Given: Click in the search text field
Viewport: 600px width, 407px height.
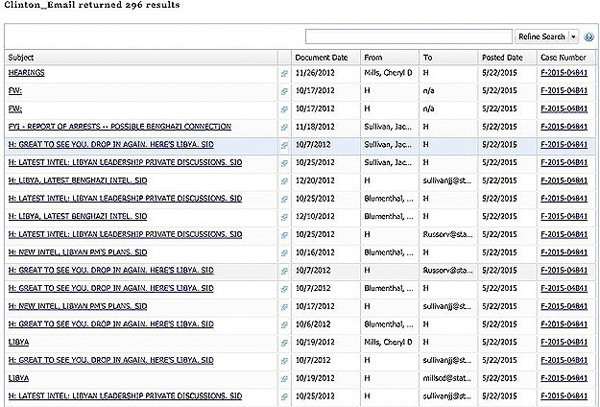Looking at the screenshot, I should pyautogui.click(x=409, y=36).
